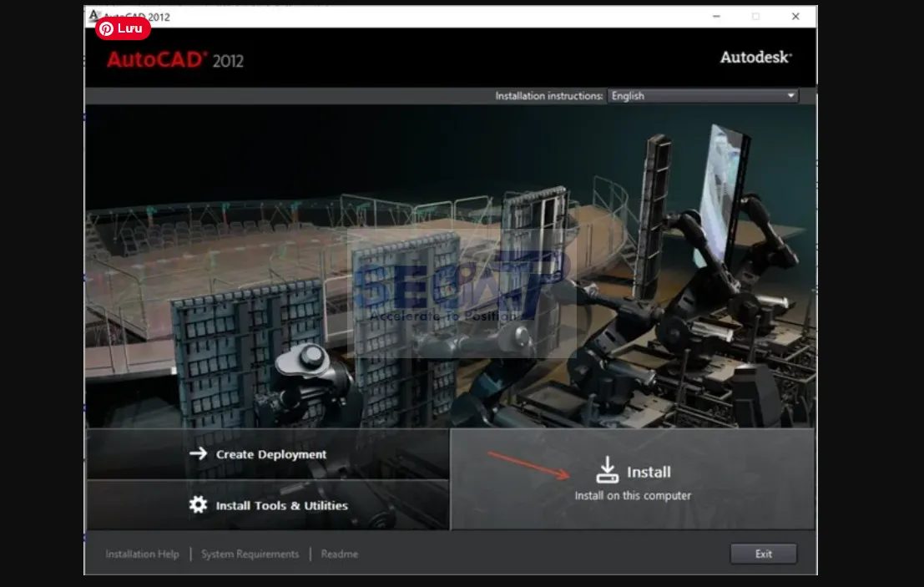
Task: View System Requirements
Action: 250,554
